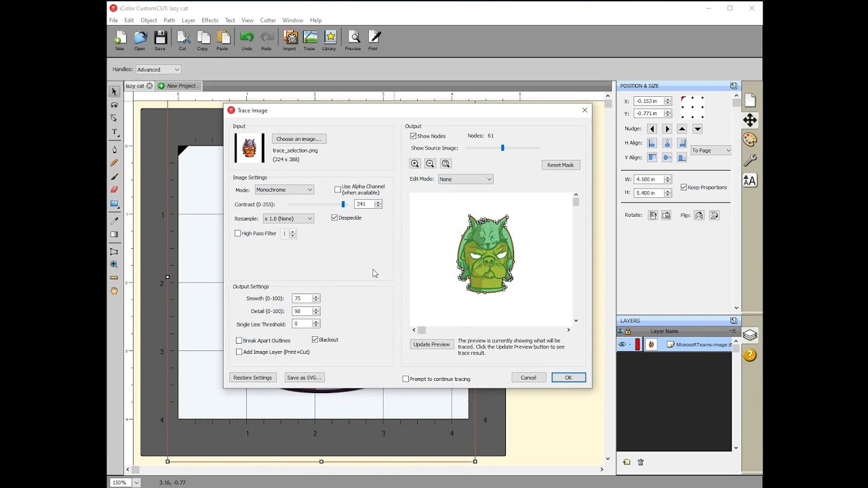Toggle the Blackout checkbox

[315, 340]
